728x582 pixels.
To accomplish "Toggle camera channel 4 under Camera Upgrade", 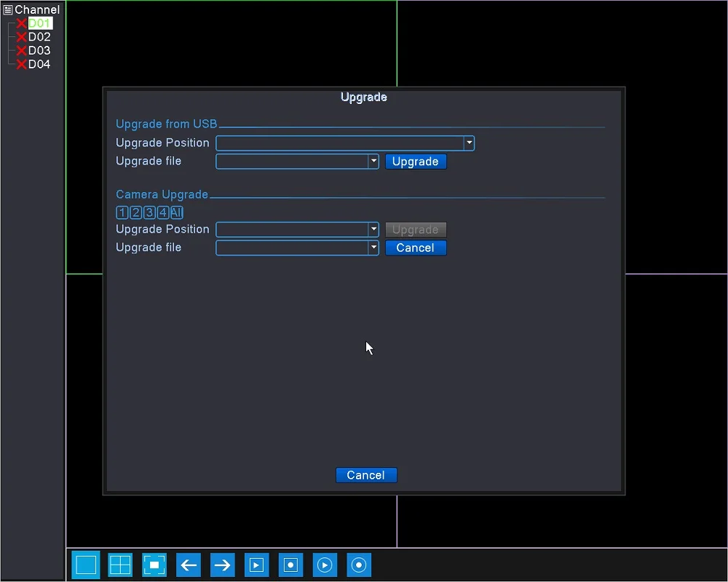I will 163,212.
